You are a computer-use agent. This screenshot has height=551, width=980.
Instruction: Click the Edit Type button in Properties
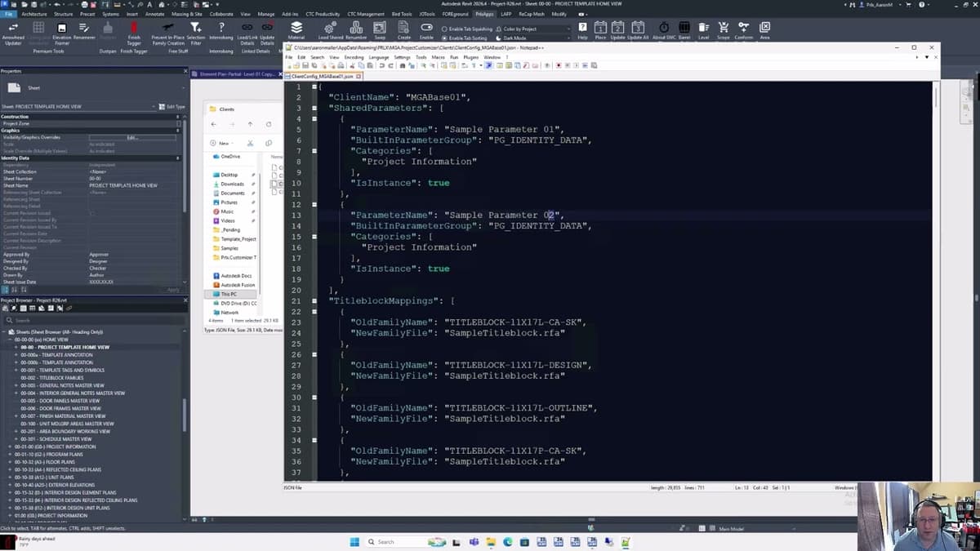coord(171,107)
